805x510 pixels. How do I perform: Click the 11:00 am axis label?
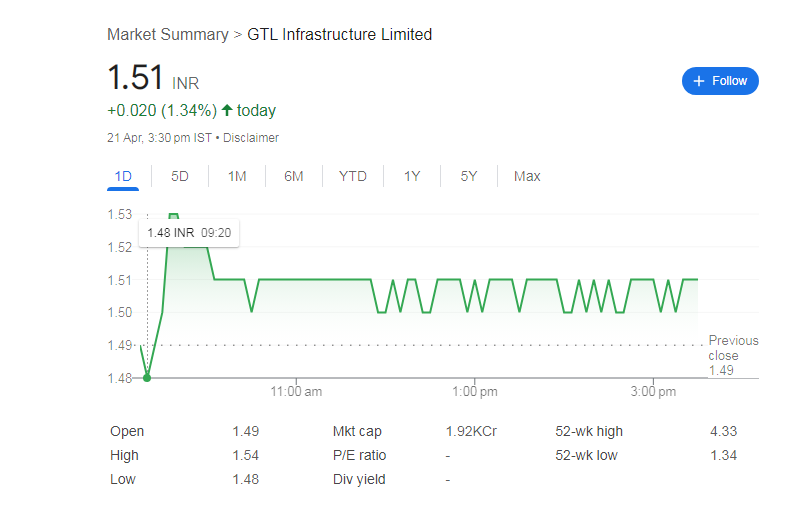coord(296,391)
